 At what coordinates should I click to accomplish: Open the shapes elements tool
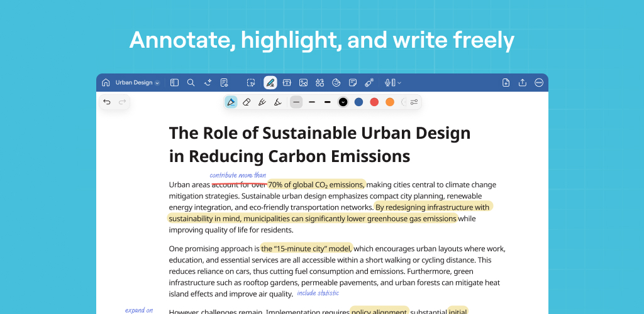(319, 82)
